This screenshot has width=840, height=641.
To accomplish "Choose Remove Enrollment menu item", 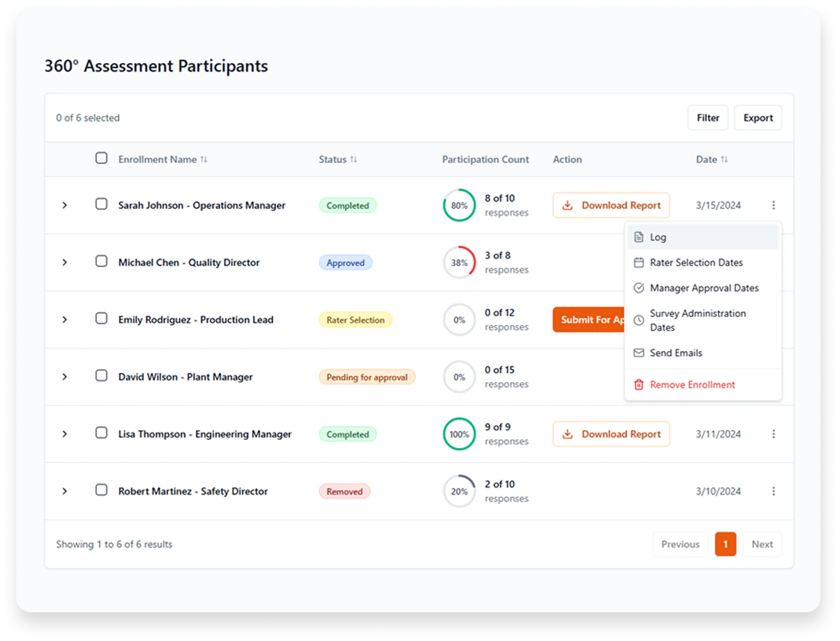I will click(703, 385).
